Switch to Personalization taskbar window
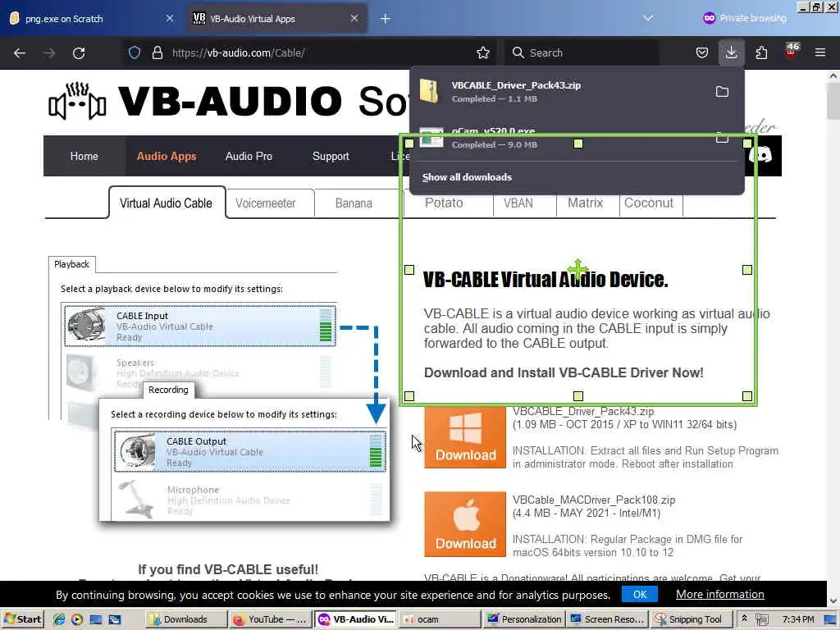The width and height of the screenshot is (840, 630). coord(523,619)
